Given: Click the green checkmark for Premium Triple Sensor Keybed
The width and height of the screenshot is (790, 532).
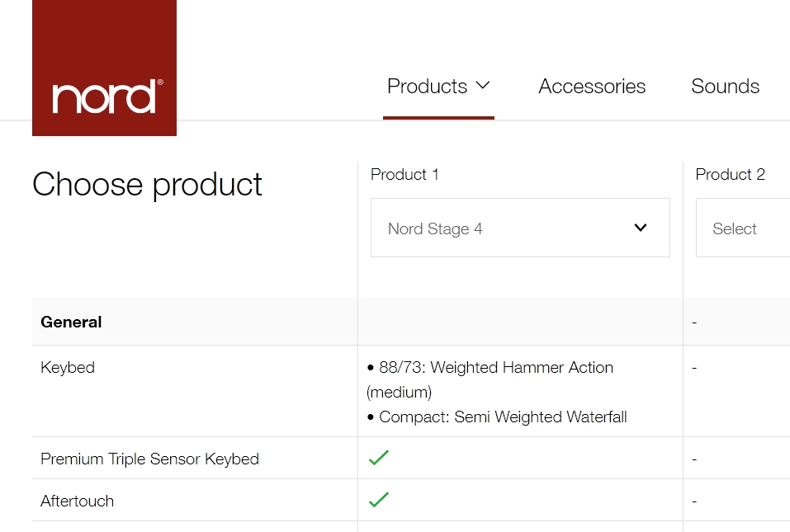Looking at the screenshot, I should tap(379, 458).
